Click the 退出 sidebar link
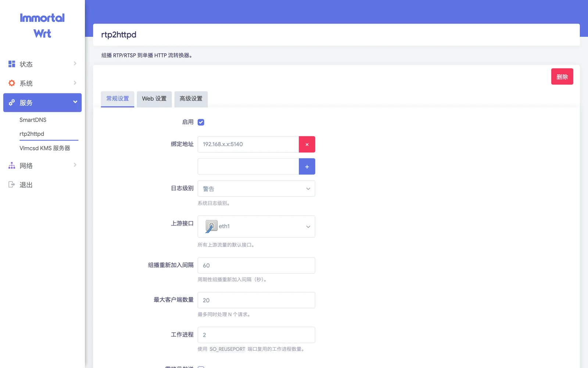The height and width of the screenshot is (368, 588). tap(26, 185)
